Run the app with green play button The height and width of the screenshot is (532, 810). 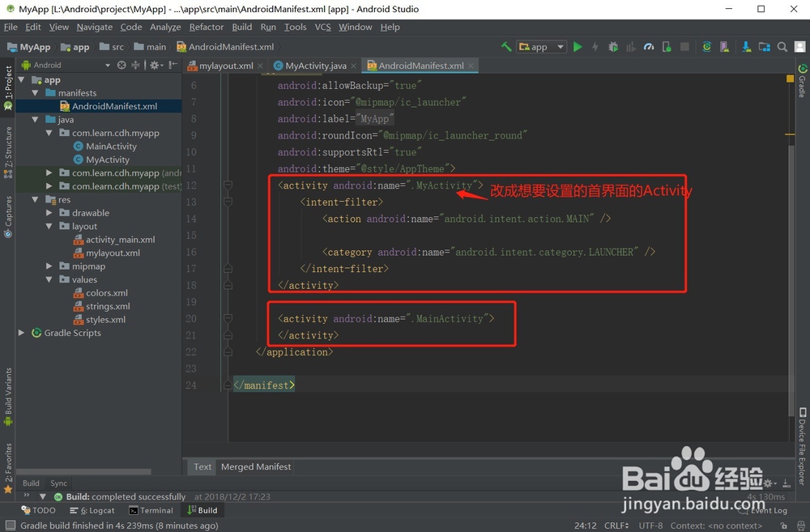coord(578,47)
